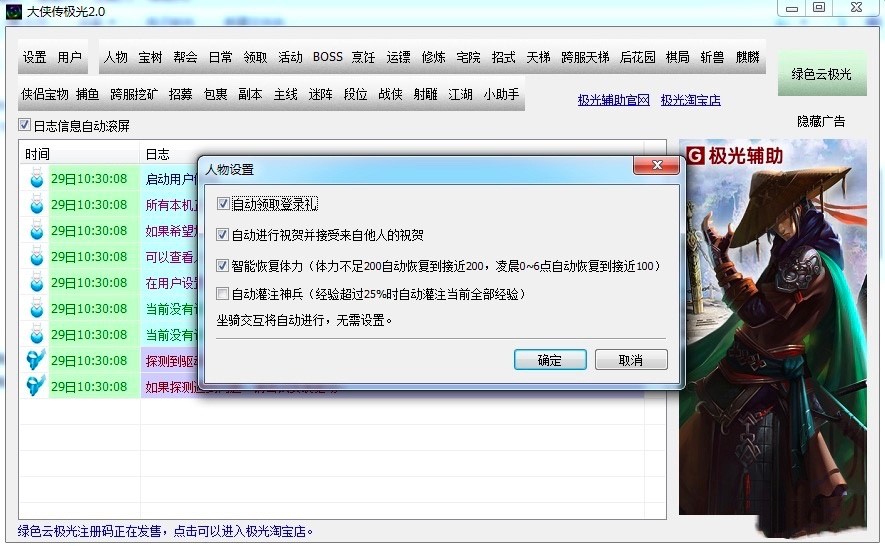Image resolution: width=885 pixels, height=546 pixels.
Task: Select the 主线 tab
Action: [286, 94]
